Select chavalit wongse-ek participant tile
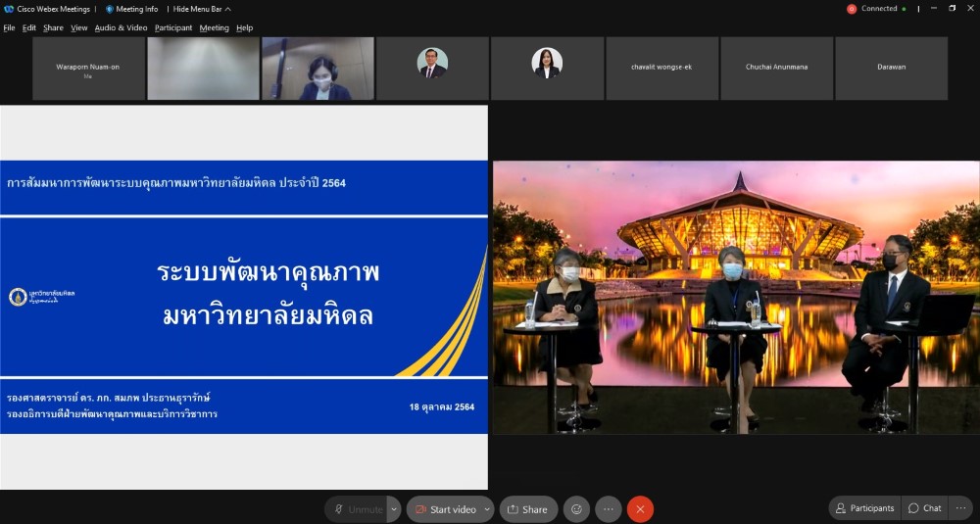The height and width of the screenshot is (524, 980). [x=661, y=68]
